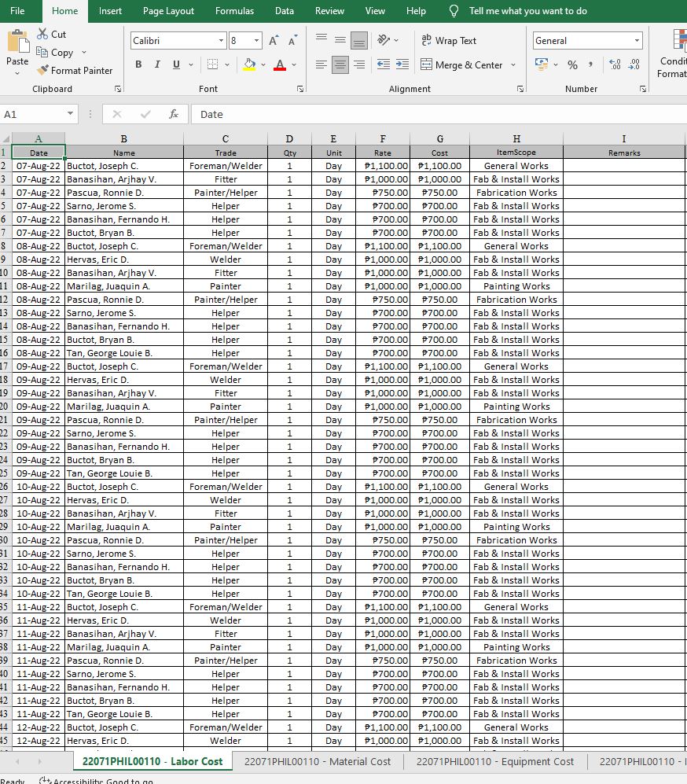Open the Font settings dialog launcher
The width and height of the screenshot is (687, 784).
click(300, 89)
